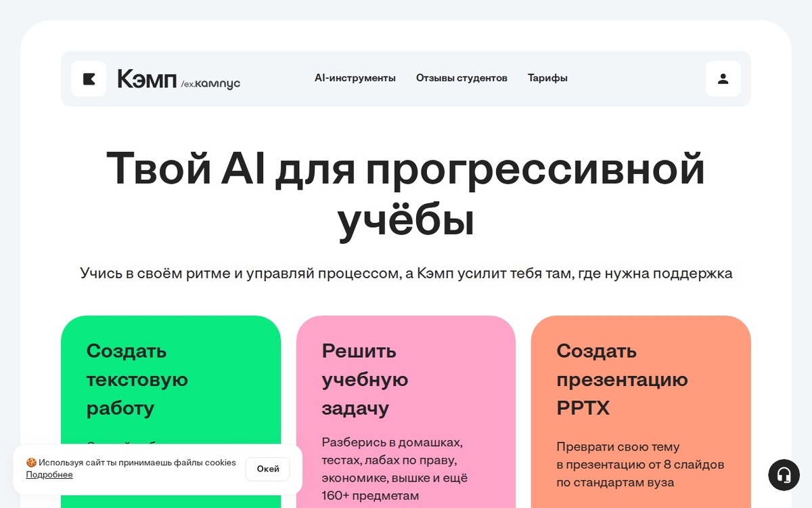Follow the Подробнее cookies link
The width and height of the screenshot is (812, 508).
tap(49, 475)
